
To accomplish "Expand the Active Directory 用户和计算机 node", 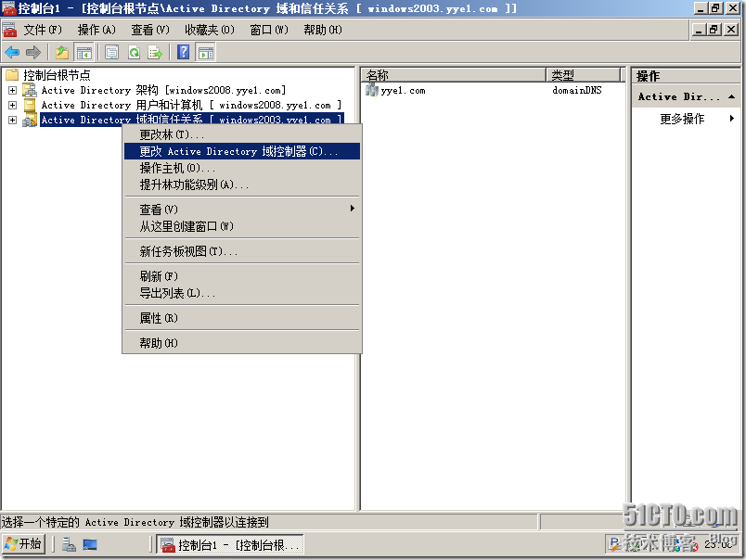I will (x=12, y=105).
